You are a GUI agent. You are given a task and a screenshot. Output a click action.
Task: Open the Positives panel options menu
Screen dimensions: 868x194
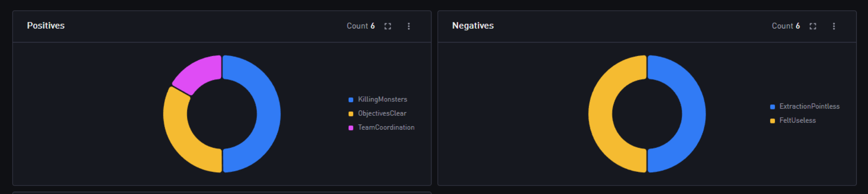point(408,26)
